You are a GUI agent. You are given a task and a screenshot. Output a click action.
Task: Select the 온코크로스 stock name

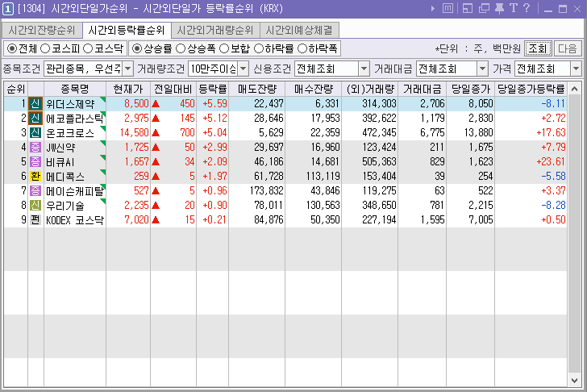click(70, 132)
